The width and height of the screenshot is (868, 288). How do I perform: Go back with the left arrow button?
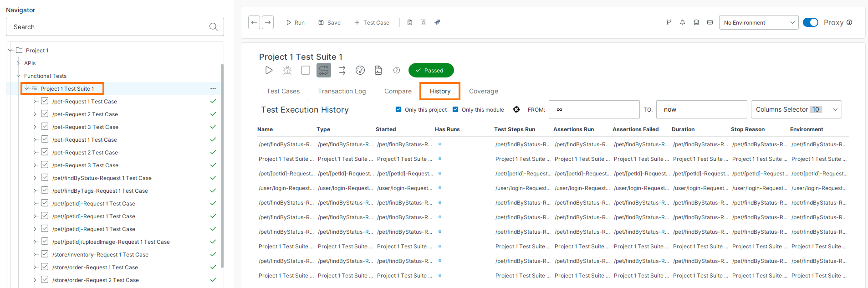point(254,22)
